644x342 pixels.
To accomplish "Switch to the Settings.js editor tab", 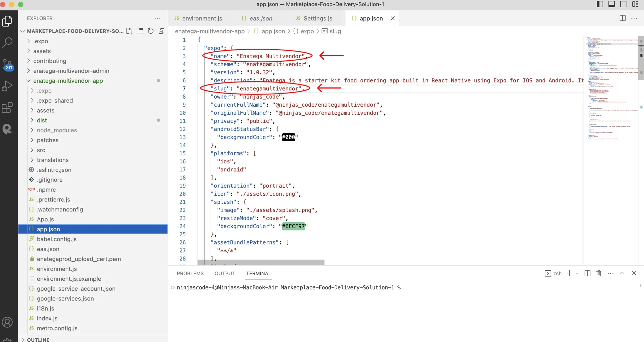I will 317,18.
